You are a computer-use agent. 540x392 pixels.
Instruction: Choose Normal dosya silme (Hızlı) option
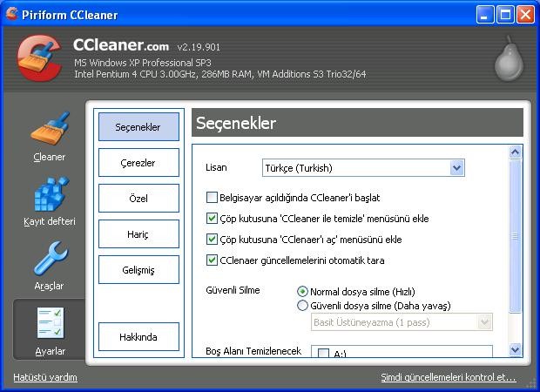pos(302,291)
